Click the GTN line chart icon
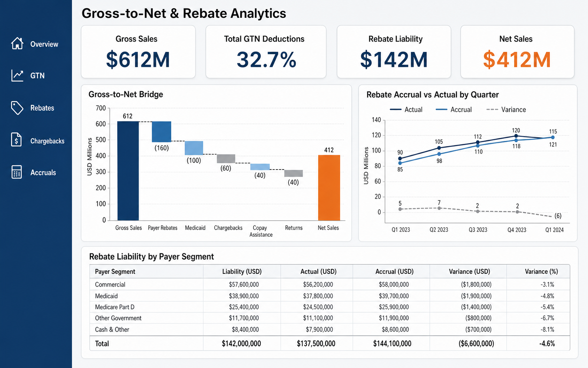Viewport: 588px width, 368px height. coord(17,75)
